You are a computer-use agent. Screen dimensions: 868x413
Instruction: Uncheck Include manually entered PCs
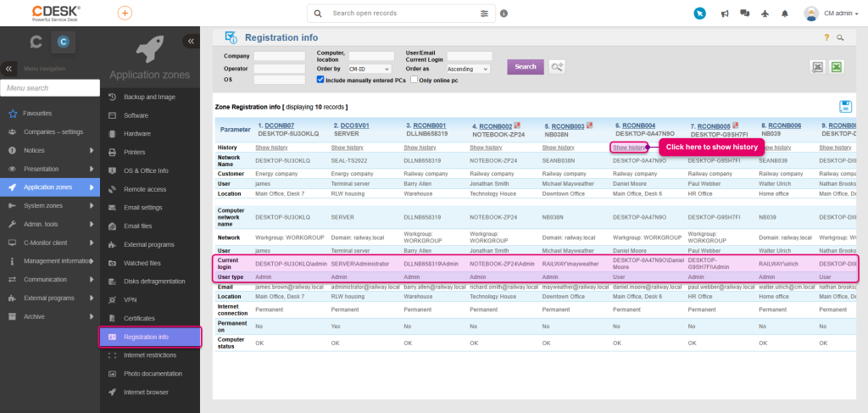click(320, 80)
